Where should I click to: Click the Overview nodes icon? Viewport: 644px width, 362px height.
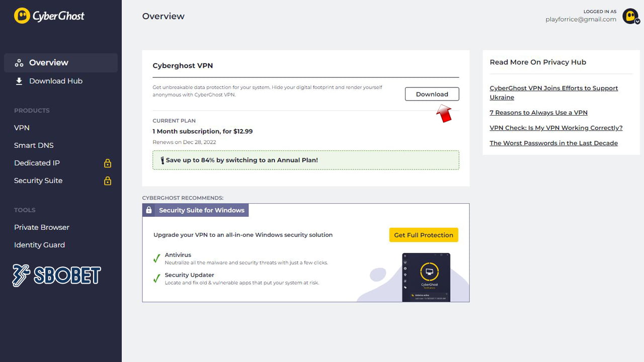(x=19, y=63)
